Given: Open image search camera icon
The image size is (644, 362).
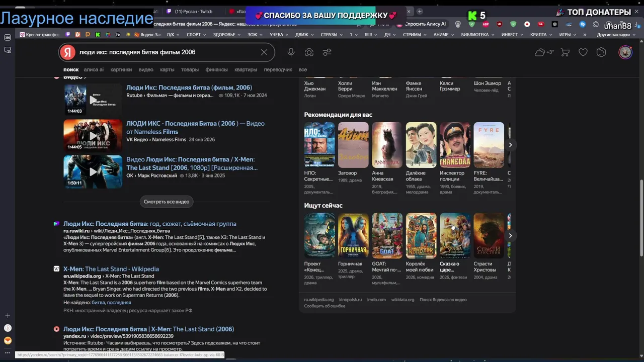Looking at the screenshot, I should (x=309, y=52).
